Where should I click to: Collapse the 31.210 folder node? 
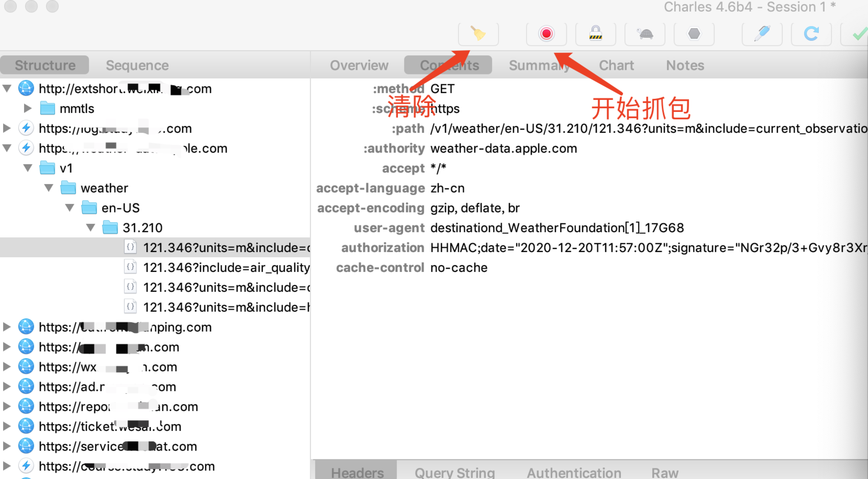point(90,227)
